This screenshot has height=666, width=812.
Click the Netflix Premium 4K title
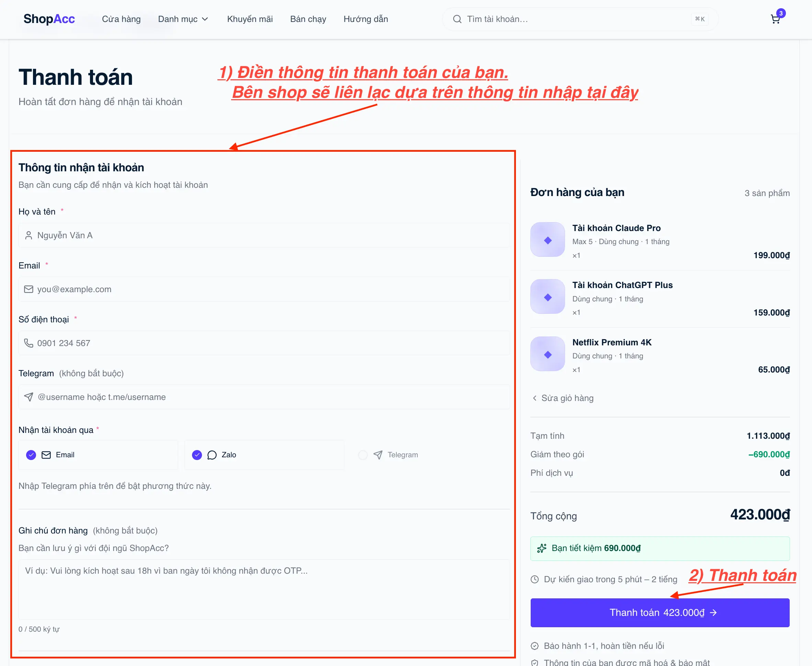click(x=612, y=343)
